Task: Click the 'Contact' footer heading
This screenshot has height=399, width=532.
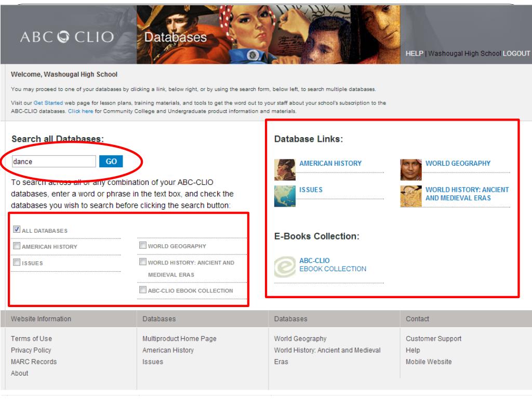Action: (417, 319)
